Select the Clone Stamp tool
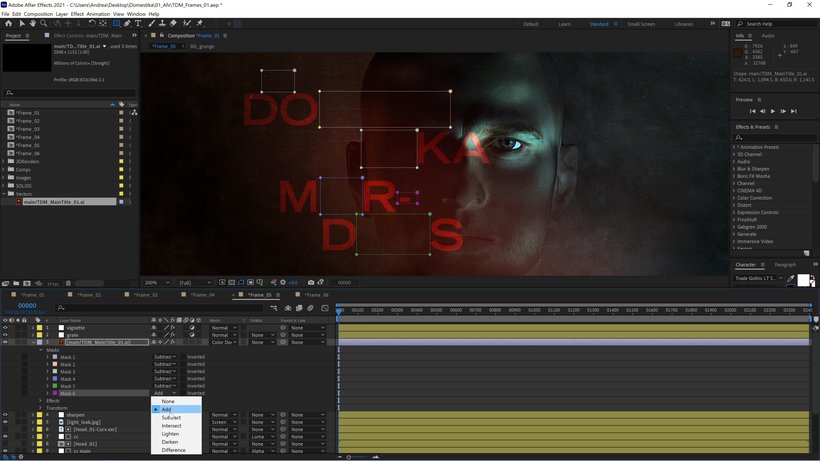 (162, 24)
